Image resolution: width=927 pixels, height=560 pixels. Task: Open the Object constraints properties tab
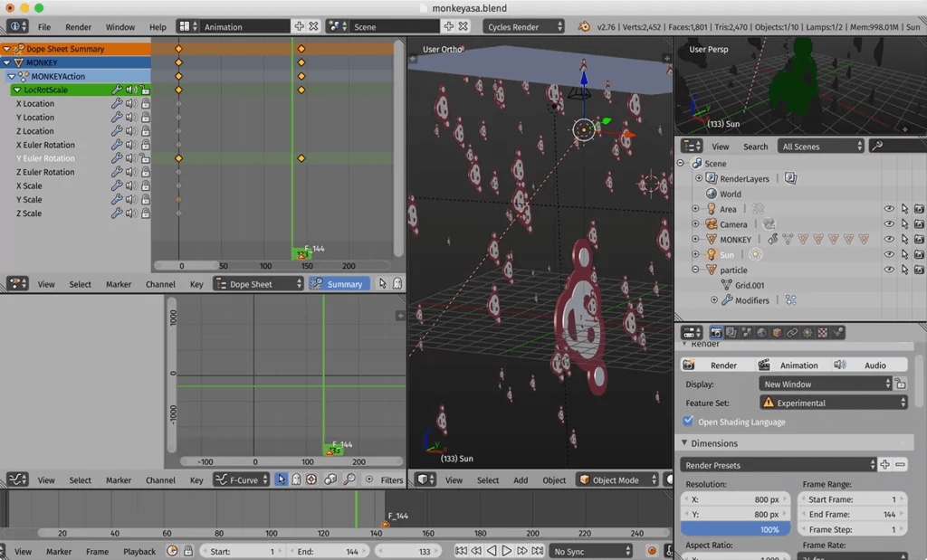coord(792,333)
